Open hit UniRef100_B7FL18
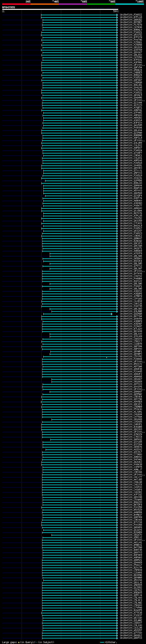This screenshot has width=146, height=644. (x=131, y=17)
